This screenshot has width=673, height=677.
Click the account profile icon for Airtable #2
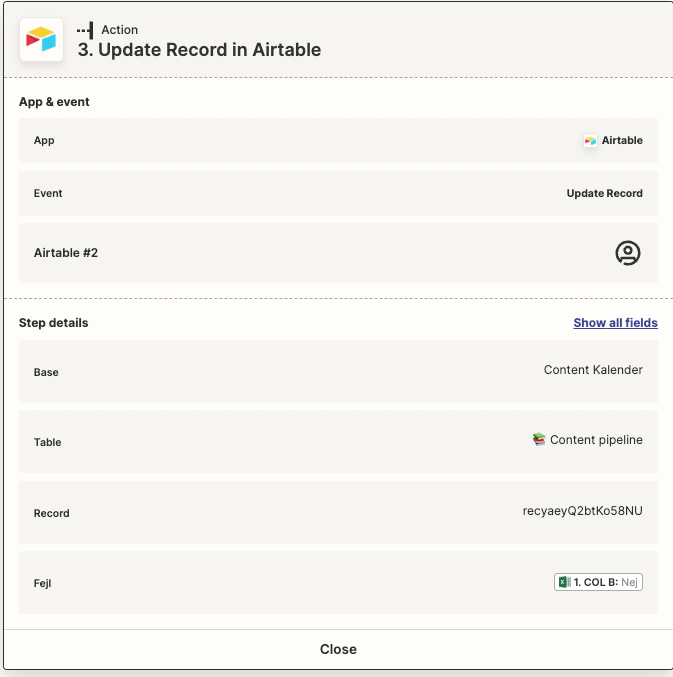click(628, 253)
